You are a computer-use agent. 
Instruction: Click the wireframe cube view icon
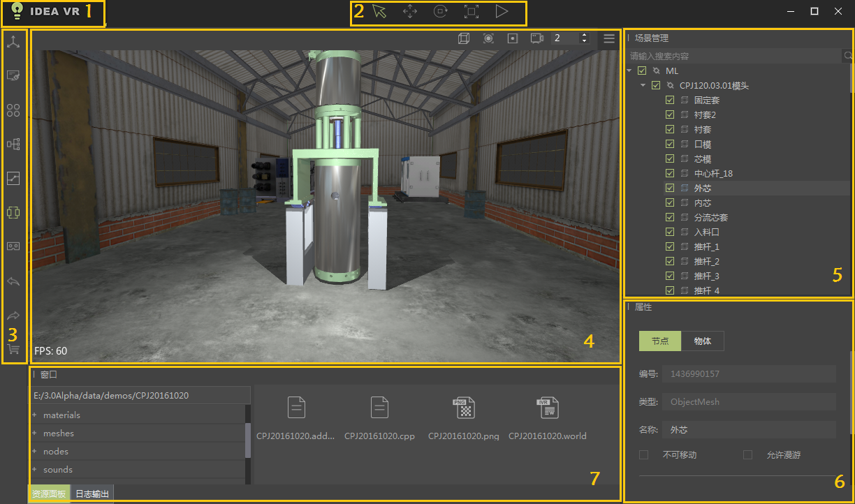(464, 38)
